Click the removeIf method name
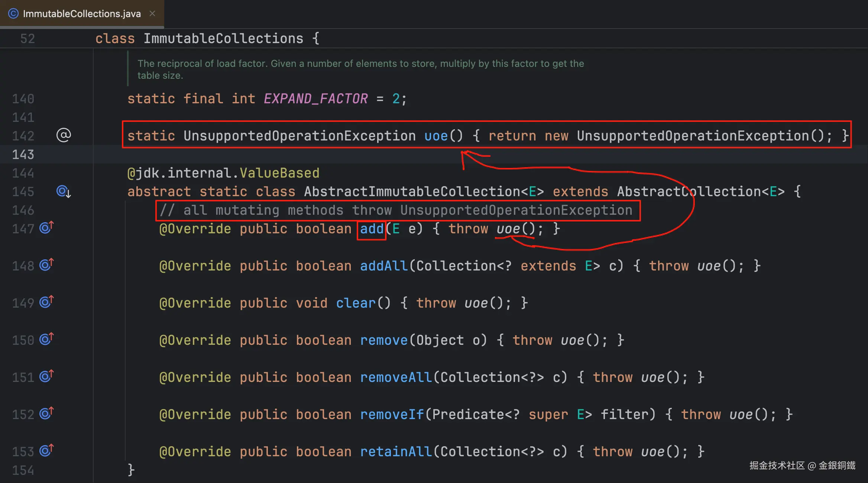Screen dimensions: 868x483 [x=392, y=415]
